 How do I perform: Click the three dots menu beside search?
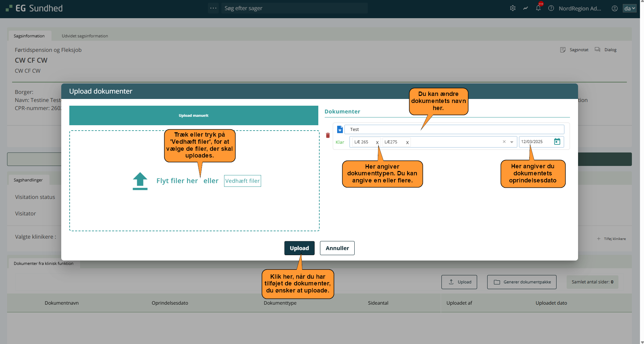213,8
